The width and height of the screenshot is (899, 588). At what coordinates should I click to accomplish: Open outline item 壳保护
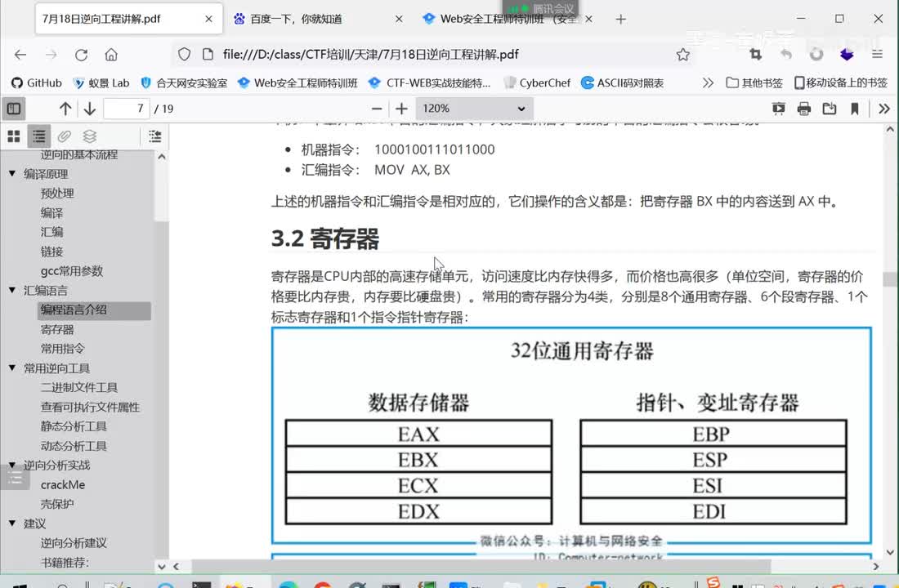(57, 504)
